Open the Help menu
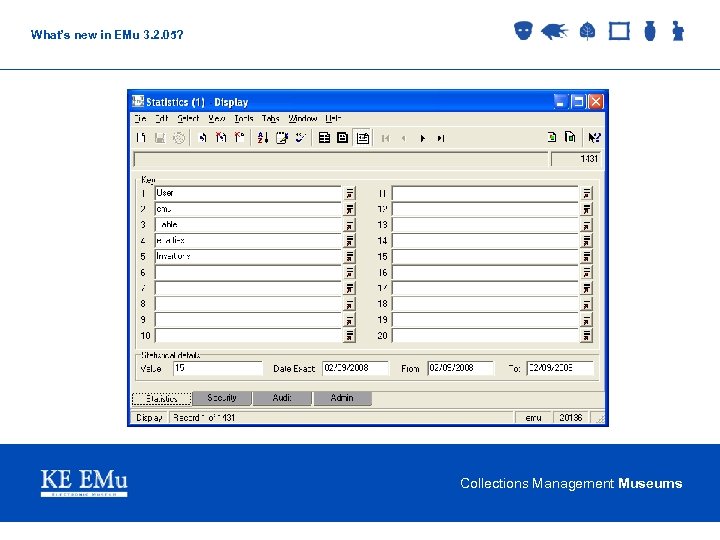Viewport: 720px width, 540px height. click(x=333, y=118)
